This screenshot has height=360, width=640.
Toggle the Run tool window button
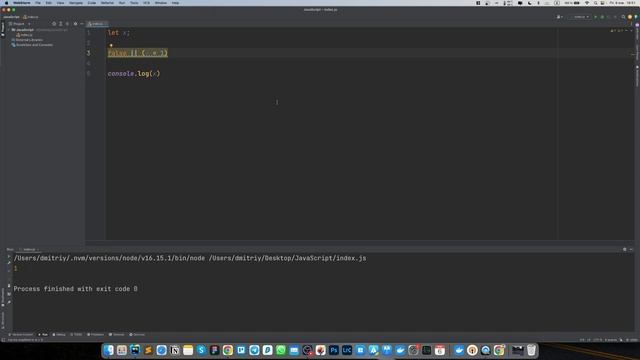tap(43, 335)
